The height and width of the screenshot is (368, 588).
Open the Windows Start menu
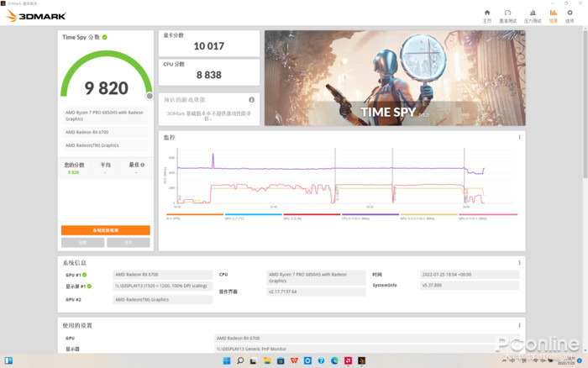coord(227,360)
